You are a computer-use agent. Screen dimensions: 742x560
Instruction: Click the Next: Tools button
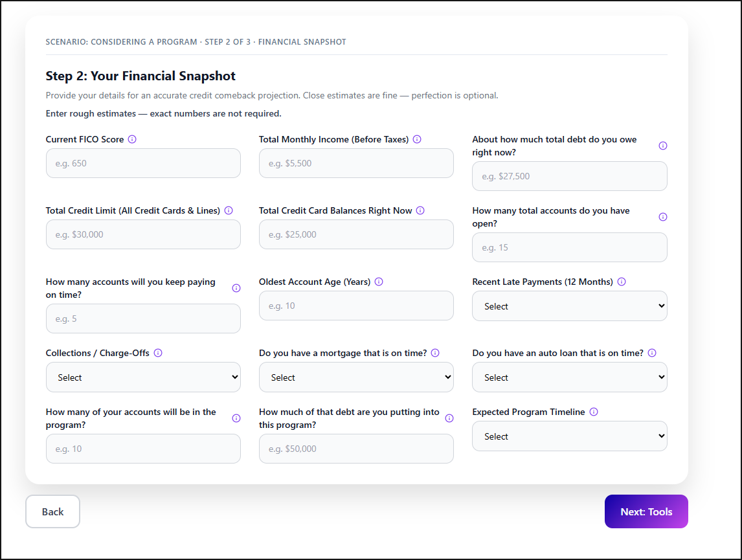[646, 511]
